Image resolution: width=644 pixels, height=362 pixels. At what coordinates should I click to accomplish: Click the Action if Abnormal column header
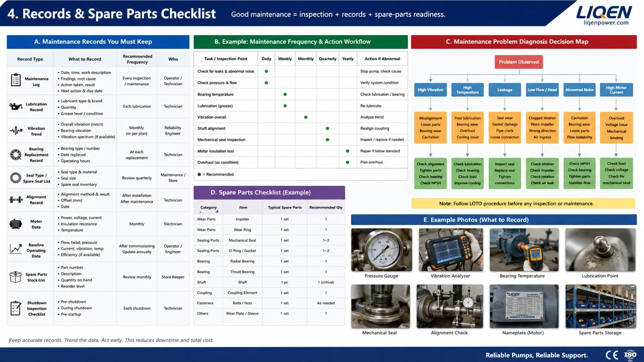coord(382,59)
